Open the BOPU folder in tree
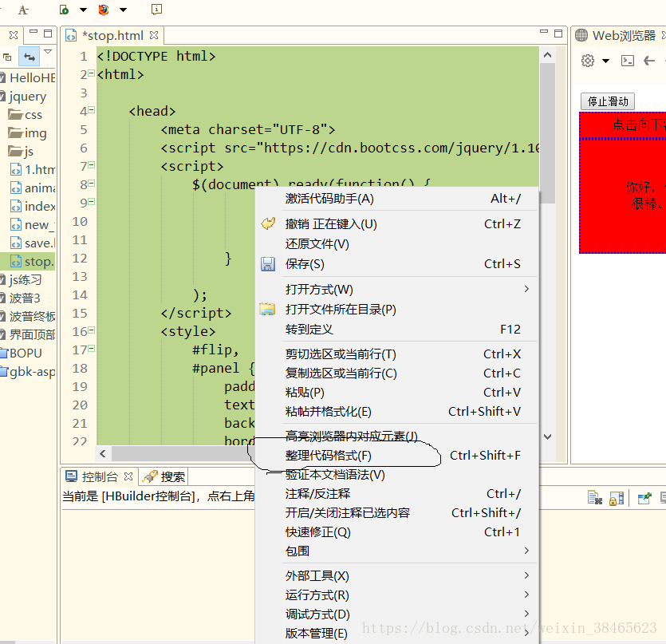 click(22, 354)
